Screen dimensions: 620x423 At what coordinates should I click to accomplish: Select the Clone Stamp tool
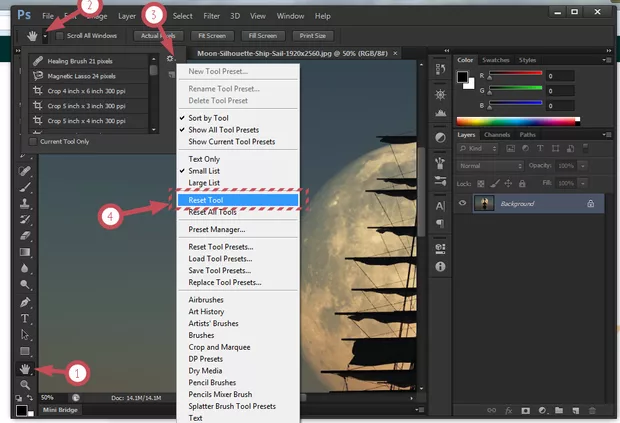[26, 203]
